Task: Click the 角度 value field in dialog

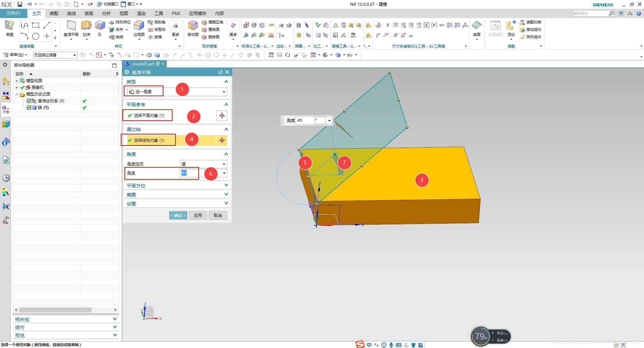Action: coord(200,173)
